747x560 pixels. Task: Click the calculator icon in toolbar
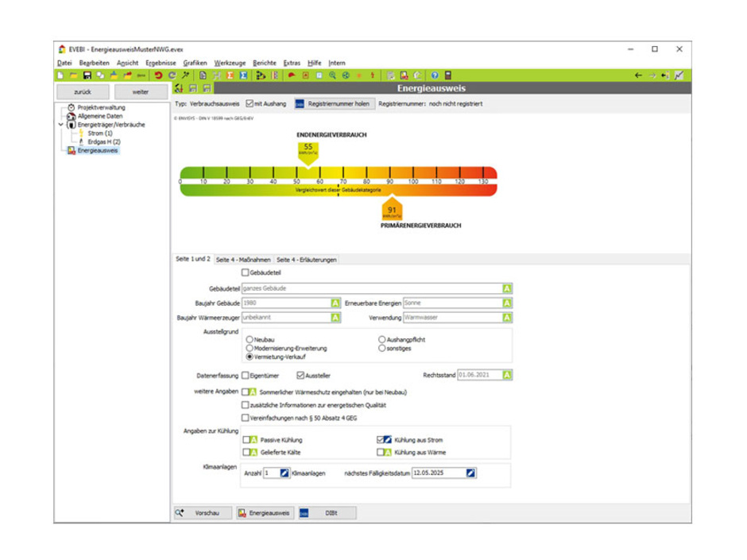coord(448,75)
